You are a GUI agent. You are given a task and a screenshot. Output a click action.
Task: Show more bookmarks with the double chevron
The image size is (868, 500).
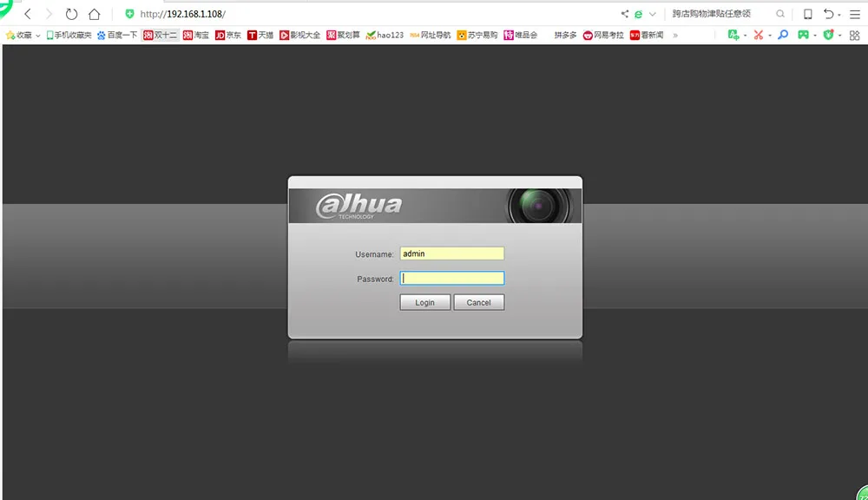[x=675, y=36]
